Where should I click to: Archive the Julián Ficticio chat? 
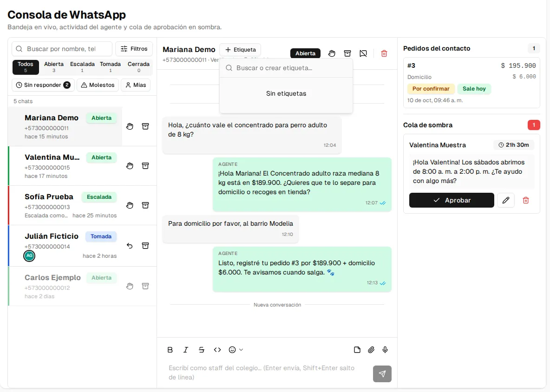(145, 246)
